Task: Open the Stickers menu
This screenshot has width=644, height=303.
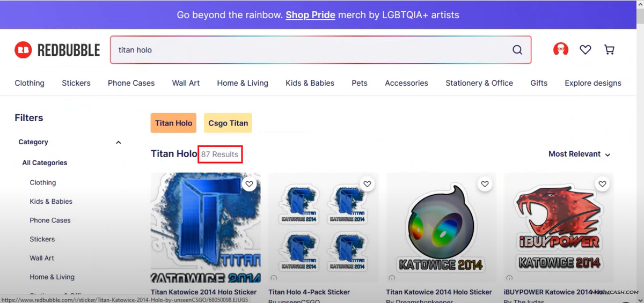Action: (76, 83)
